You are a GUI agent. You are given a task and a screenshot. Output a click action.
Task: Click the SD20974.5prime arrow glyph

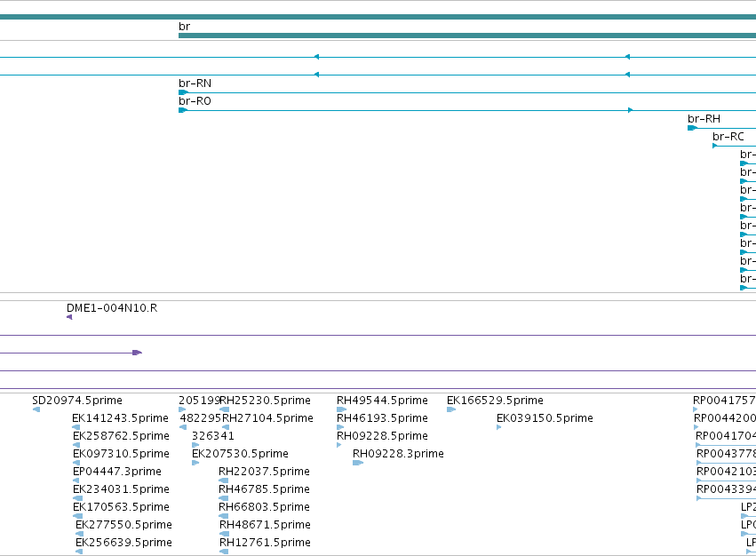pyautogui.click(x=36, y=409)
